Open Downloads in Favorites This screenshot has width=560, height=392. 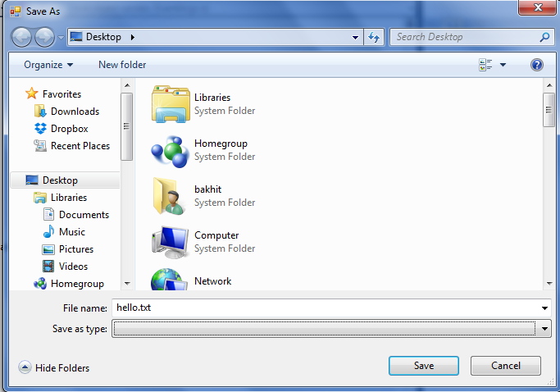coord(75,112)
